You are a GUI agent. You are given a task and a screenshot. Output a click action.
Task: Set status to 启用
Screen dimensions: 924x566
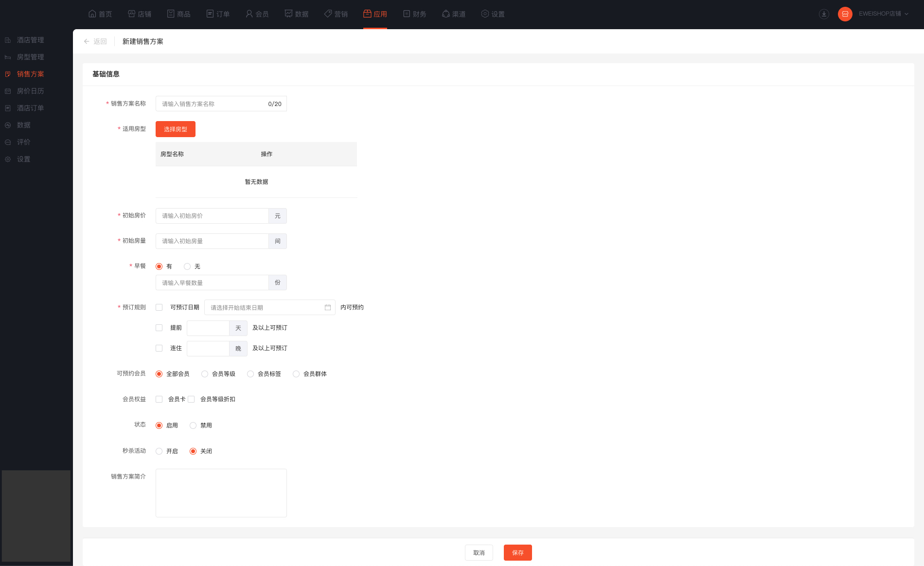click(x=159, y=425)
